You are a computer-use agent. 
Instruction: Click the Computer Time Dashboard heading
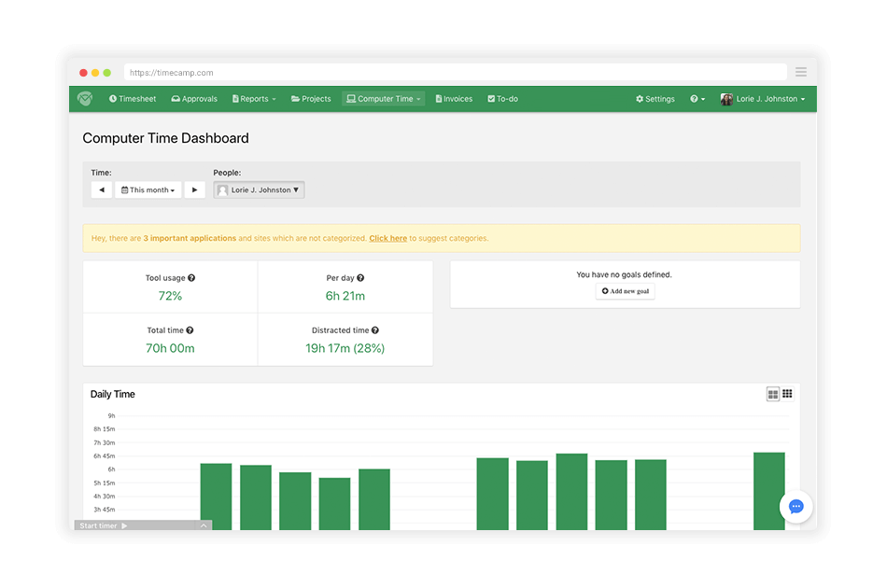coord(166,138)
